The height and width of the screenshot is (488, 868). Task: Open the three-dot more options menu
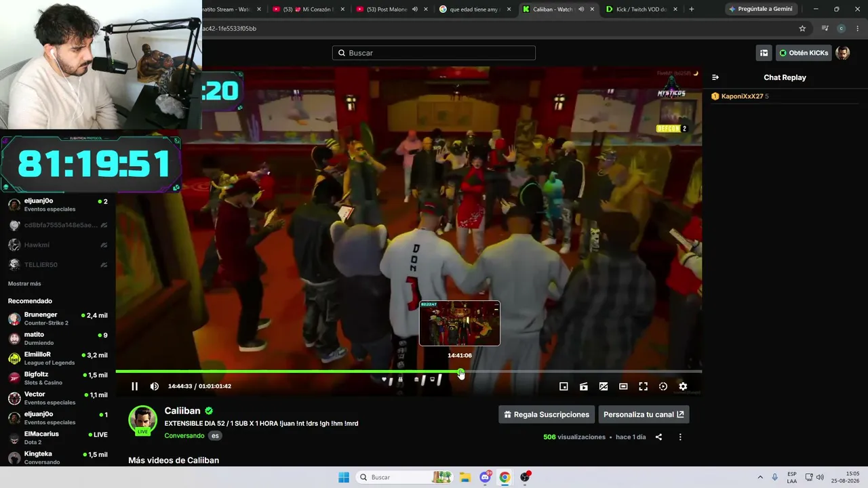pyautogui.click(x=680, y=437)
